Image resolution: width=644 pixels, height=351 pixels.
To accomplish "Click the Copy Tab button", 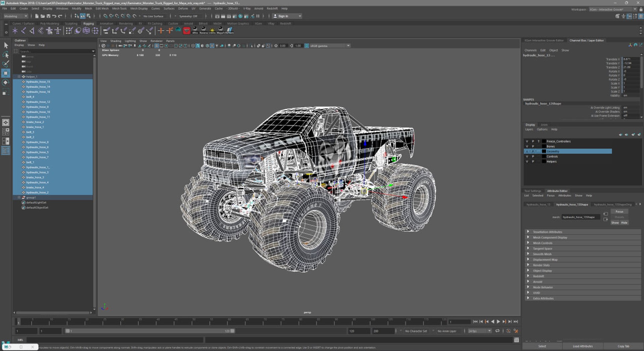I will tap(623, 346).
